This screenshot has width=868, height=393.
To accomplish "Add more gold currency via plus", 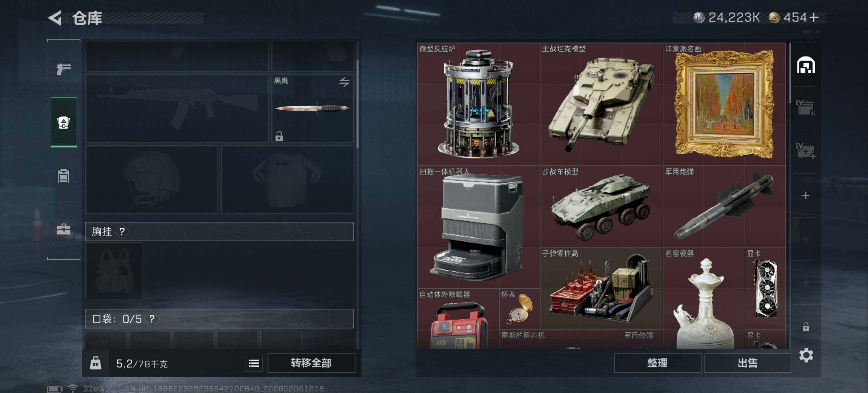I will pos(813,17).
